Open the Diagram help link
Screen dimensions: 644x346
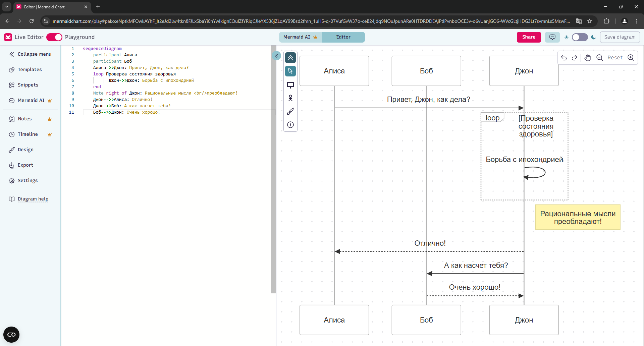(33, 199)
